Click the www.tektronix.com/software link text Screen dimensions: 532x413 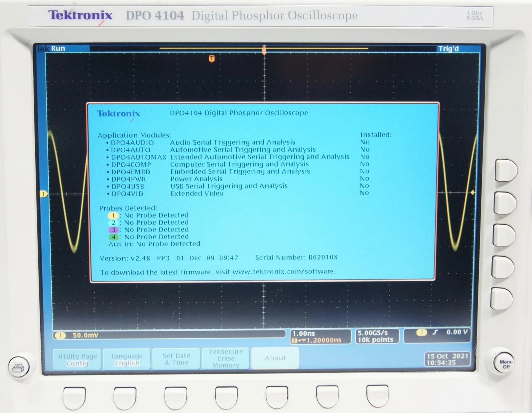point(284,271)
